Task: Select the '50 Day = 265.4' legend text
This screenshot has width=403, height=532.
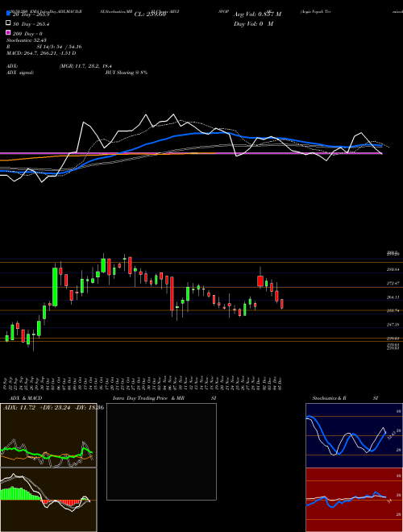Action: coord(31,24)
